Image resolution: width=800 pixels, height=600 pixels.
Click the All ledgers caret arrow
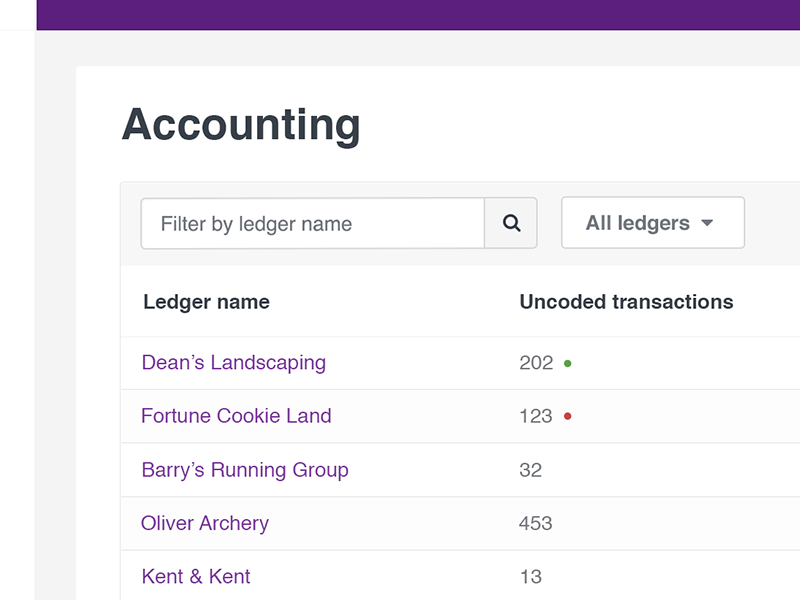(x=709, y=223)
